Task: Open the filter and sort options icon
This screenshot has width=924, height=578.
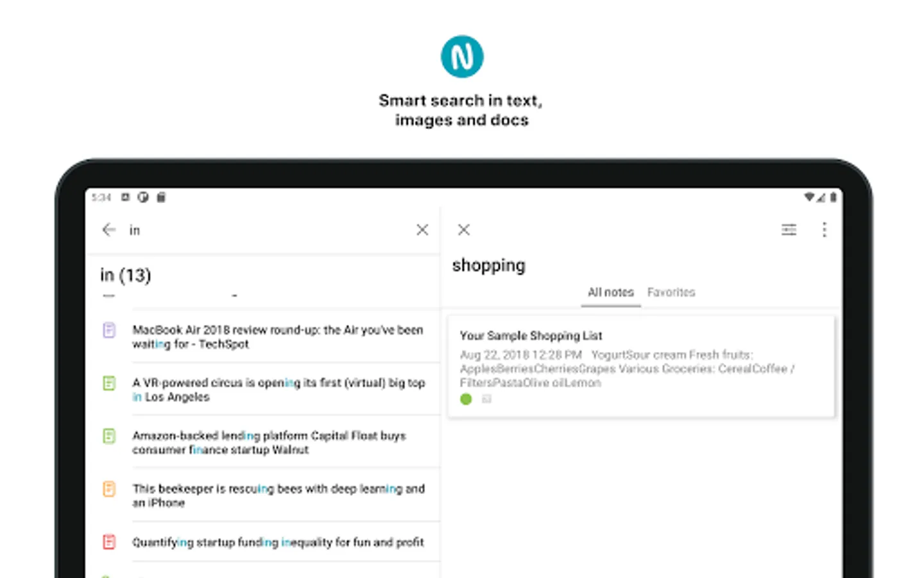Action: click(x=789, y=230)
